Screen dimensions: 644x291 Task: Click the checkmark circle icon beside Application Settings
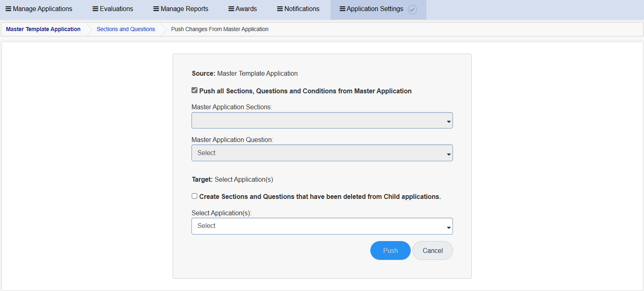(x=412, y=10)
